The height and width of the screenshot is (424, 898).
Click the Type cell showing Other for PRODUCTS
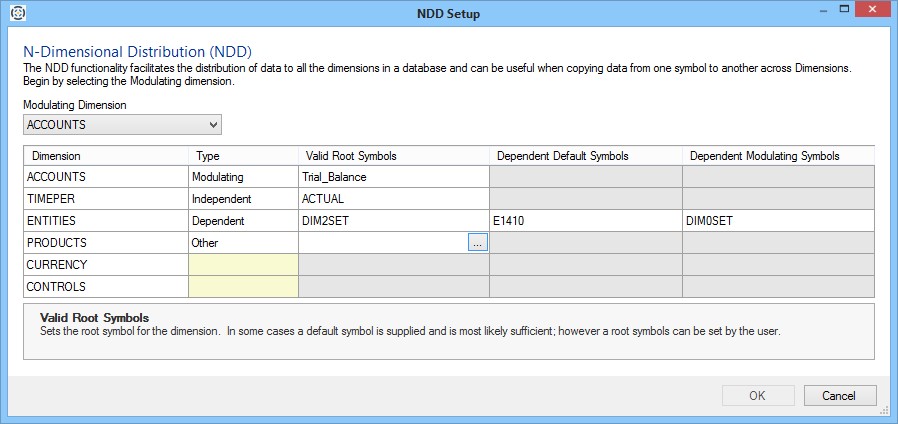click(243, 243)
